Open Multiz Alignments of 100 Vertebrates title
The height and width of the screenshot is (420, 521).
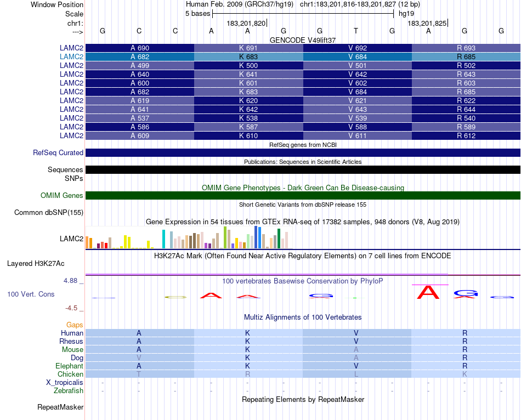click(303, 317)
